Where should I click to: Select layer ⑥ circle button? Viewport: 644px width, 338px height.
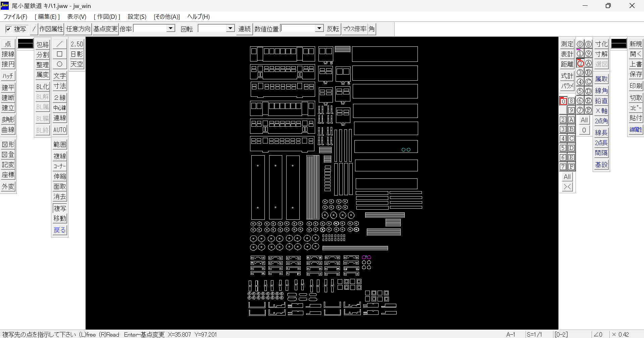(x=580, y=100)
